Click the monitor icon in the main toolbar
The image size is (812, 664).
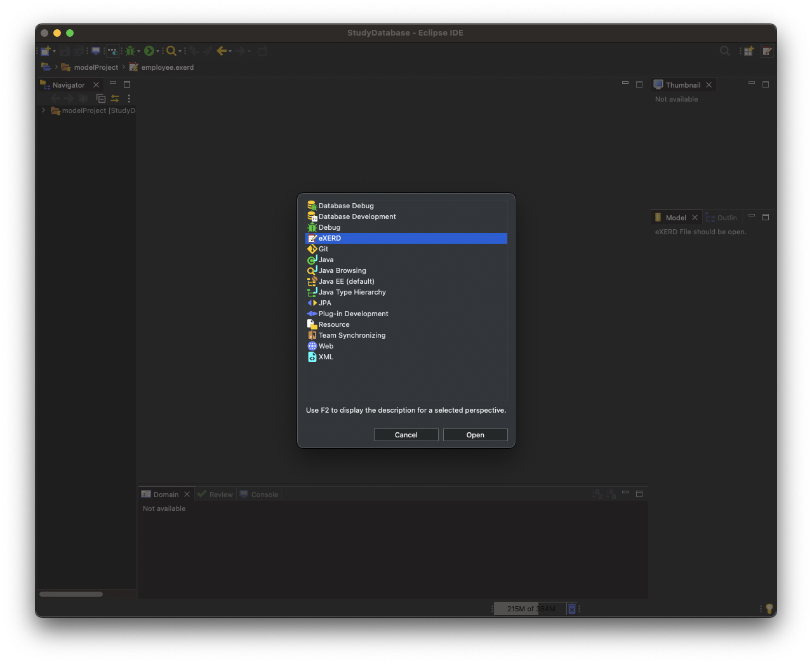[x=96, y=51]
